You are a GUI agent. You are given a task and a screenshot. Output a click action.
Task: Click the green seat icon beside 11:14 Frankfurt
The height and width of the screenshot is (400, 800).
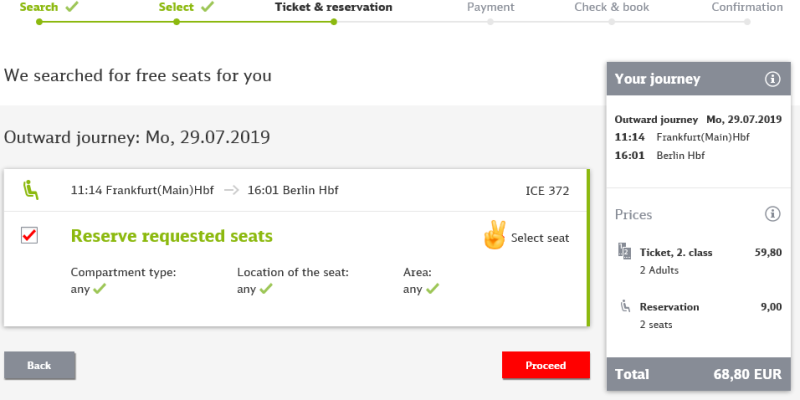tap(31, 190)
